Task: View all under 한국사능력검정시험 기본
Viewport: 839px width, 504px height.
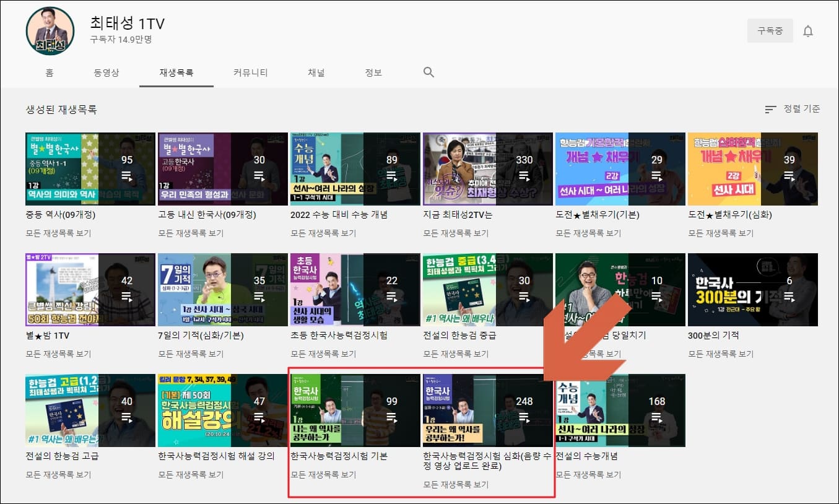Action: (323, 475)
